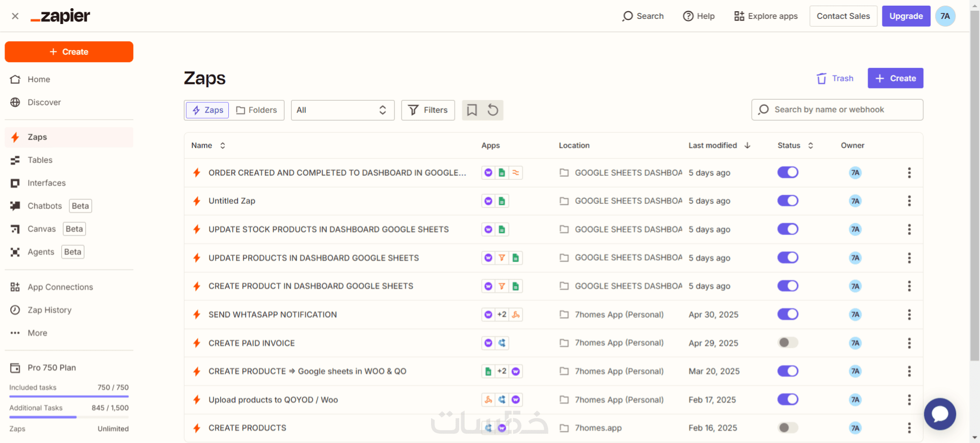Open more options for CREATE PRODUCTS zap

click(909, 428)
